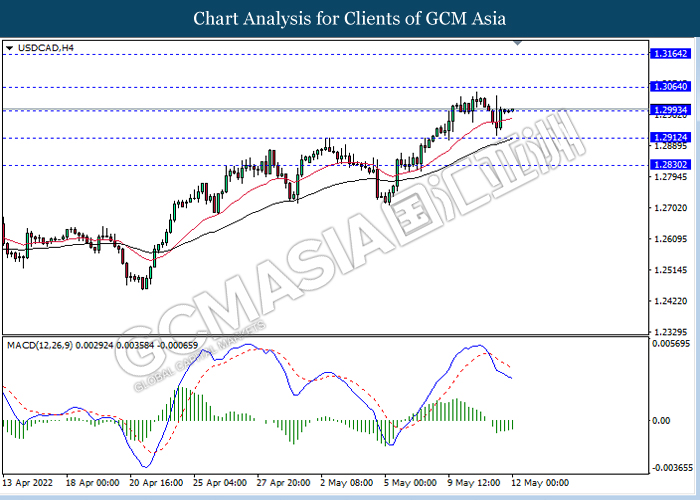Click the Chart Analysis for Clients title
This screenshot has width=700, height=500.
(350, 19)
